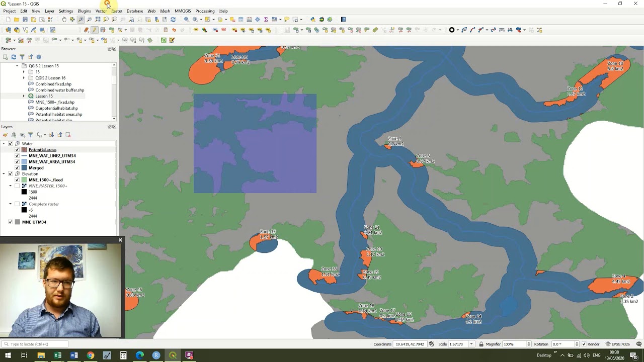The height and width of the screenshot is (362, 644).
Task: Click the Rotation value field
Action: 563,344
